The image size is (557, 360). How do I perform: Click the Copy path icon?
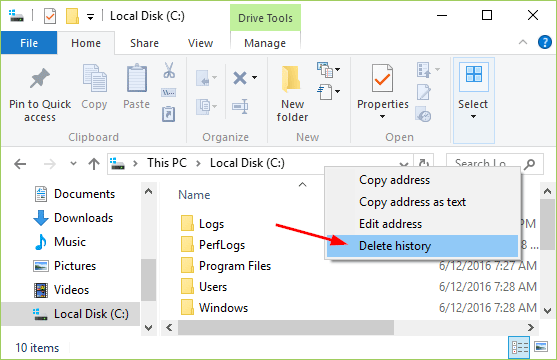tap(168, 93)
